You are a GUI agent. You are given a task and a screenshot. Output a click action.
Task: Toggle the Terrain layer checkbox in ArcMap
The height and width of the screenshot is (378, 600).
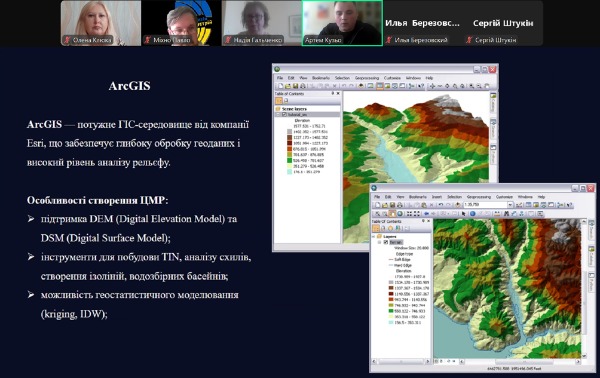[386, 242]
